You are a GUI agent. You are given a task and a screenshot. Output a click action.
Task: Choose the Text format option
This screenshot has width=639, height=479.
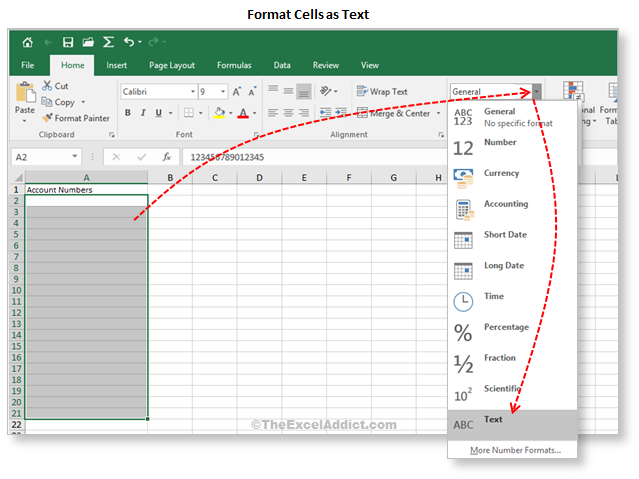pyautogui.click(x=512, y=425)
